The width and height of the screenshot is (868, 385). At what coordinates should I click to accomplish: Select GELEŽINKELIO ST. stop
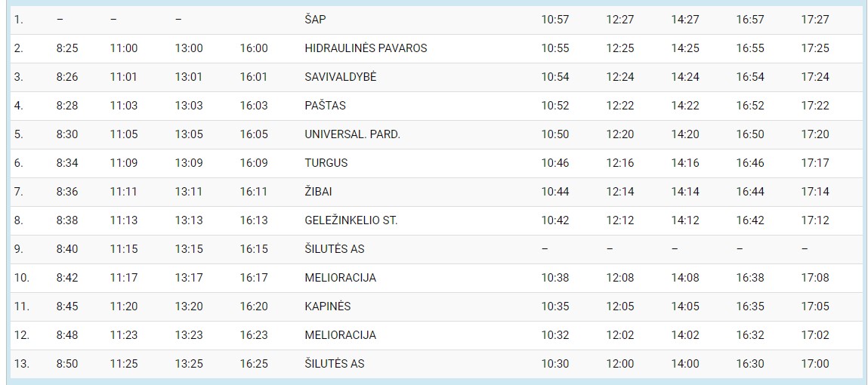(x=351, y=220)
